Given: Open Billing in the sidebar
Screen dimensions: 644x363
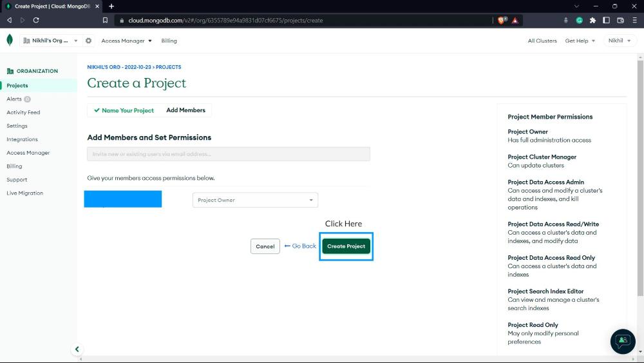Looking at the screenshot, I should point(14,166).
